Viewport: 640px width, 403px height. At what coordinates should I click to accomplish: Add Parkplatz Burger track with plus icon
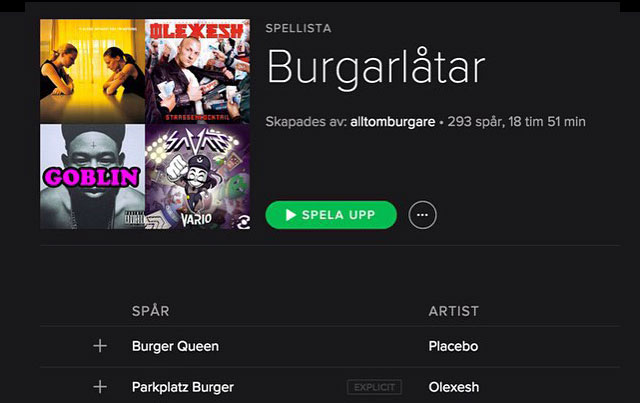100,387
